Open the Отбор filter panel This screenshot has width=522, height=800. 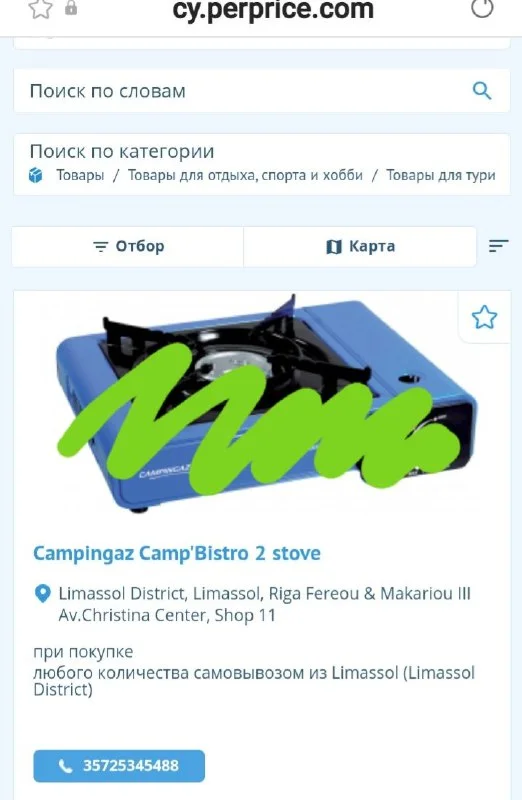click(x=128, y=246)
